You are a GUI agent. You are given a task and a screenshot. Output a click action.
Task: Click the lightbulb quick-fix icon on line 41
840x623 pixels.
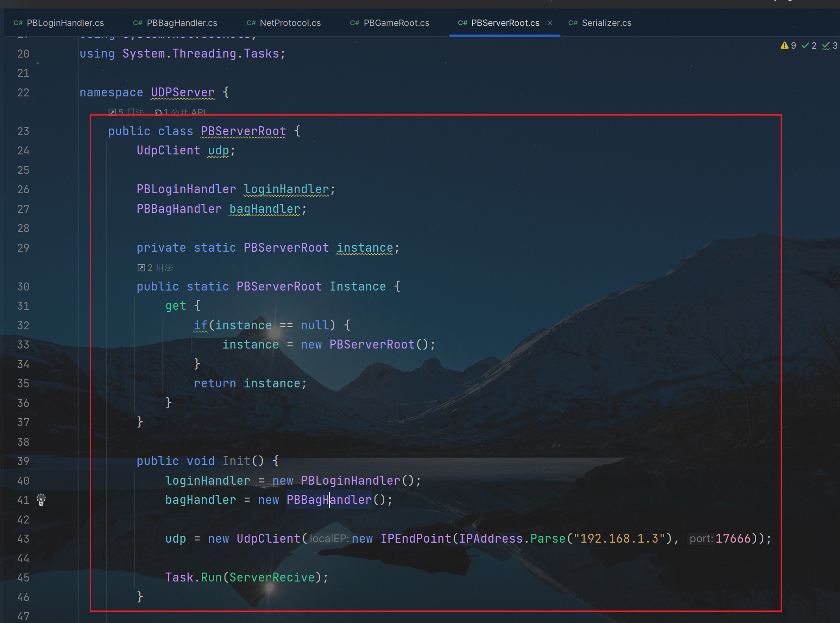[x=41, y=500]
